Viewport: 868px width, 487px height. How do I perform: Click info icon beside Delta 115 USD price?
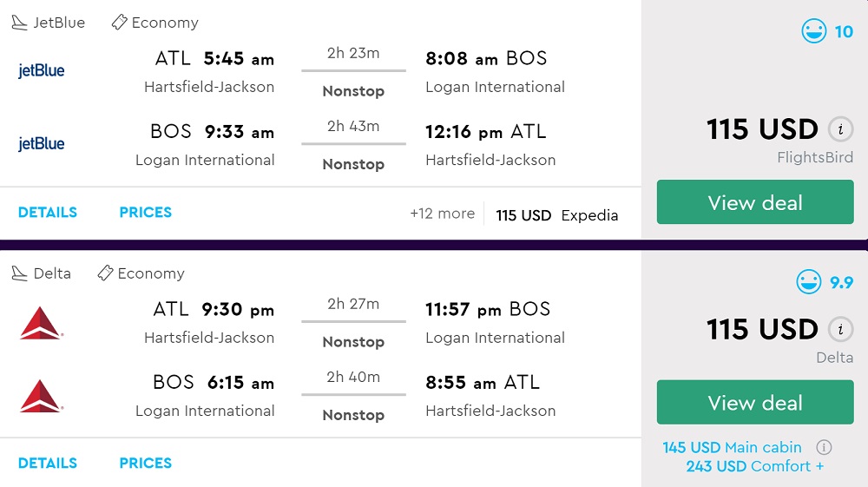click(x=839, y=330)
